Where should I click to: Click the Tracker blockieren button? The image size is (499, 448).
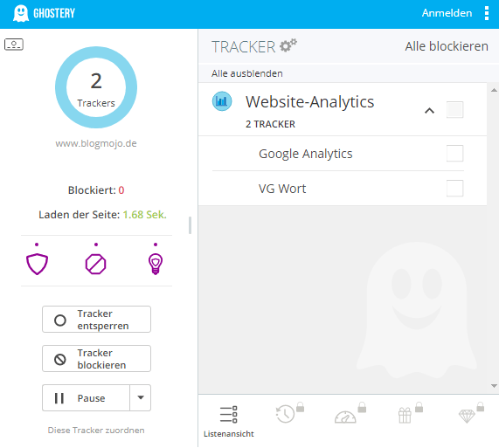point(96,359)
